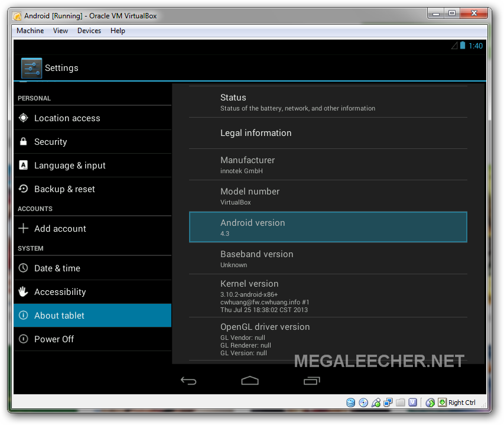Screen dimensions: 504x425
Task: Tap the Android Recent apps button
Action: (x=312, y=381)
